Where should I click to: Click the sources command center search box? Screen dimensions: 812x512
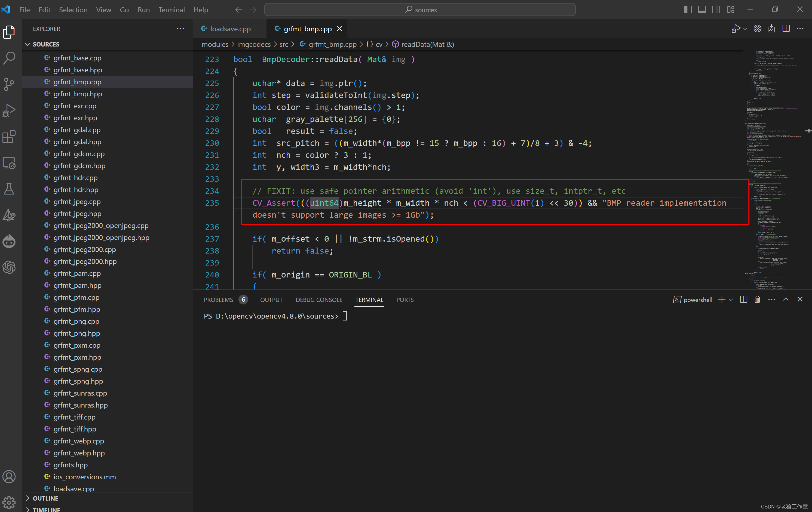pyautogui.click(x=420, y=10)
